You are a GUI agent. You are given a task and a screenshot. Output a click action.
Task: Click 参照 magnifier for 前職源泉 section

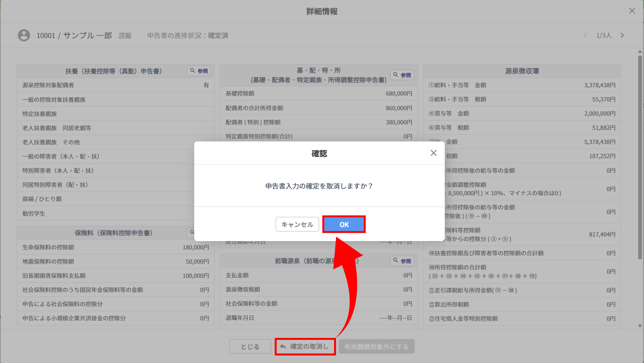[x=402, y=261]
